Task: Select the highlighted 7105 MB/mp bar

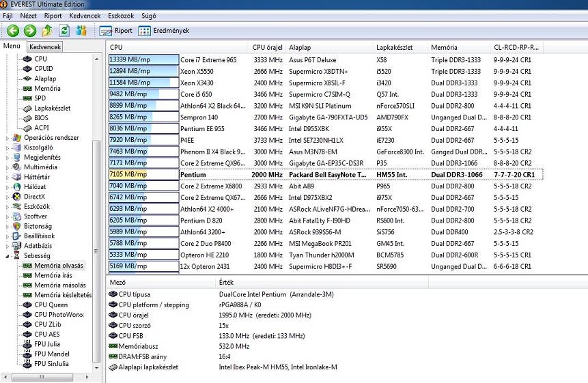Action: [143, 174]
